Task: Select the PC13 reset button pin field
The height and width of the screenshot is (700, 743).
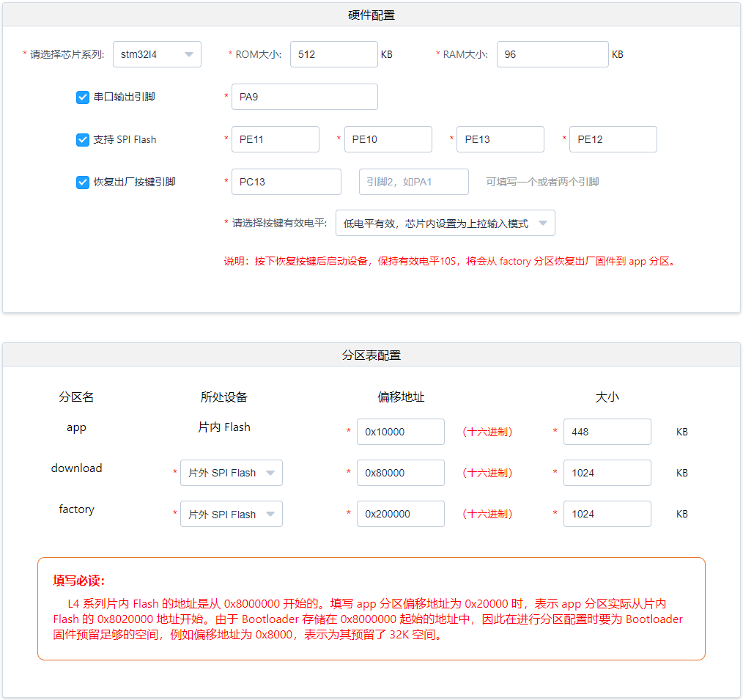Action: (286, 182)
